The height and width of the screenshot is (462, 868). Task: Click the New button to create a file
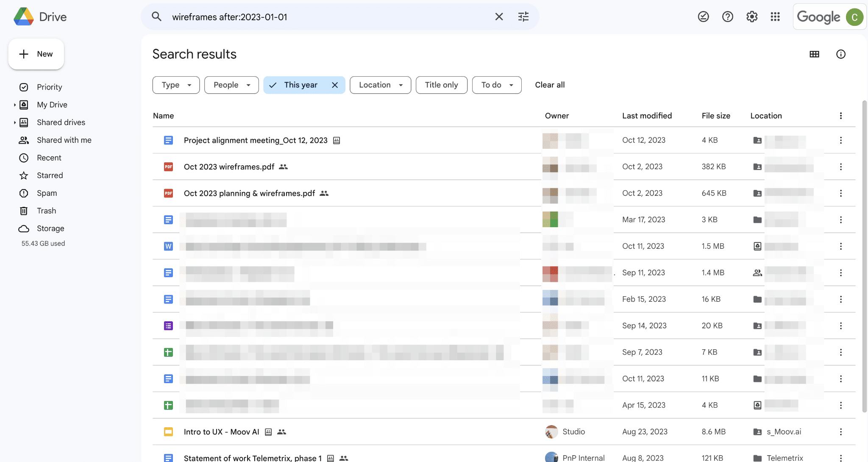pyautogui.click(x=36, y=54)
